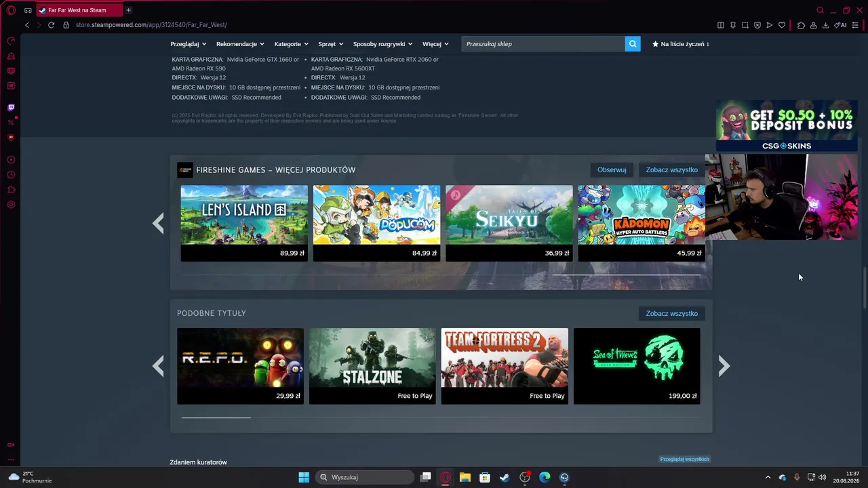Viewport: 868px width, 488px height.
Task: Open Twitch panel in sidebar
Action: point(11,107)
